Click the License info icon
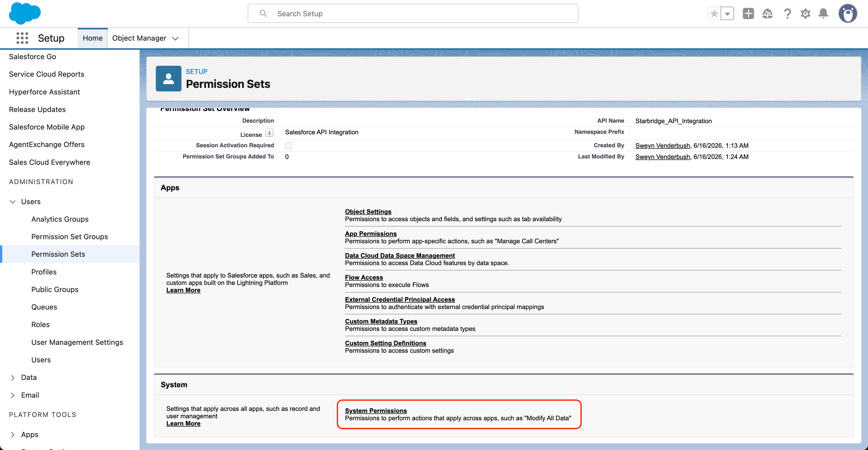The height and width of the screenshot is (450, 868). [269, 133]
